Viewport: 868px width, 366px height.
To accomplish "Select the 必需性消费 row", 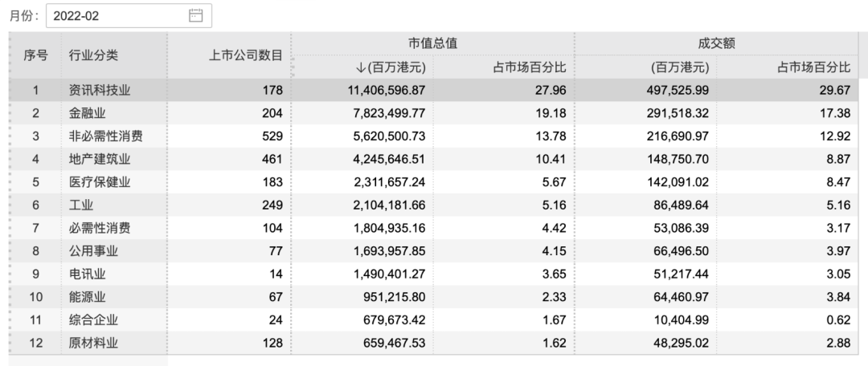I will [x=100, y=228].
